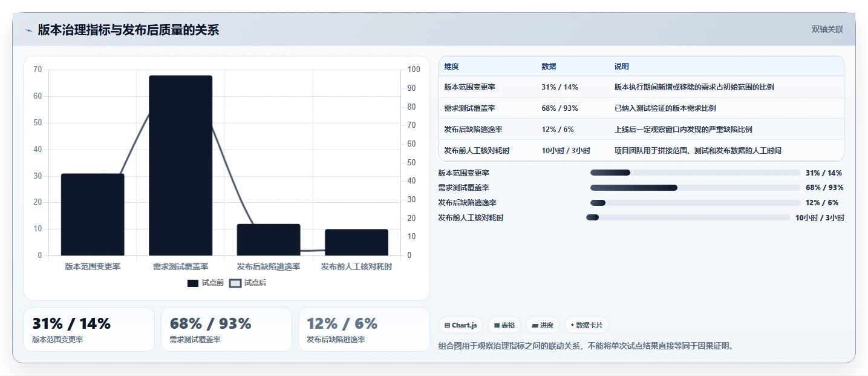Click 10小时 / 3小时 at the progress bar's end
The image size is (868, 376).
(820, 218)
